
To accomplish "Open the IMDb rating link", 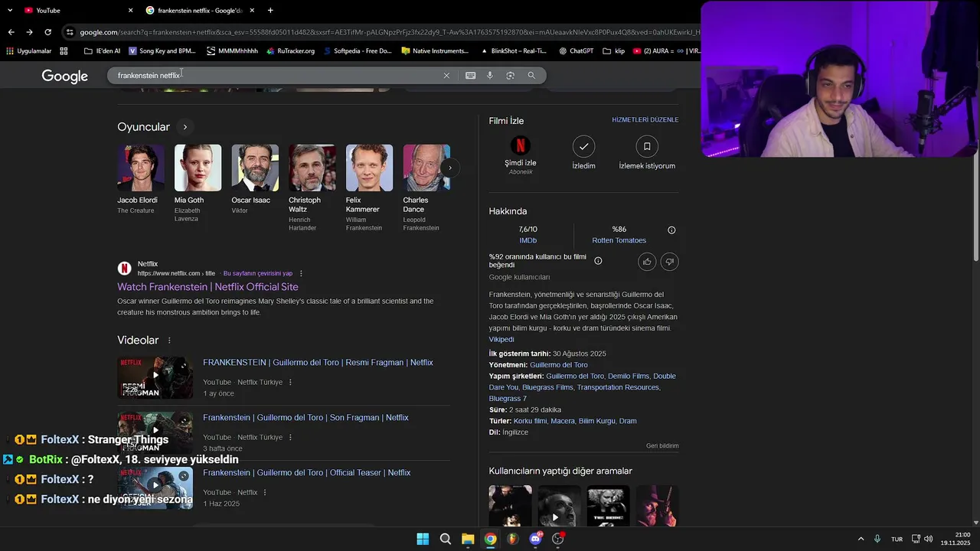I will pos(528,240).
